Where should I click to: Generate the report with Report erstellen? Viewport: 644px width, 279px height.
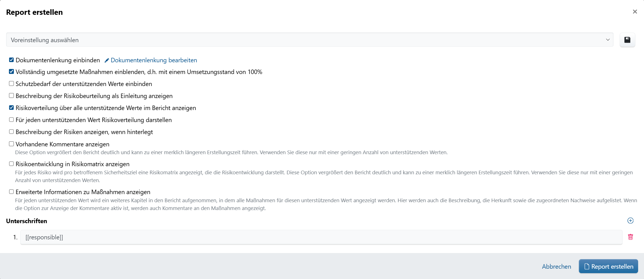click(x=608, y=266)
